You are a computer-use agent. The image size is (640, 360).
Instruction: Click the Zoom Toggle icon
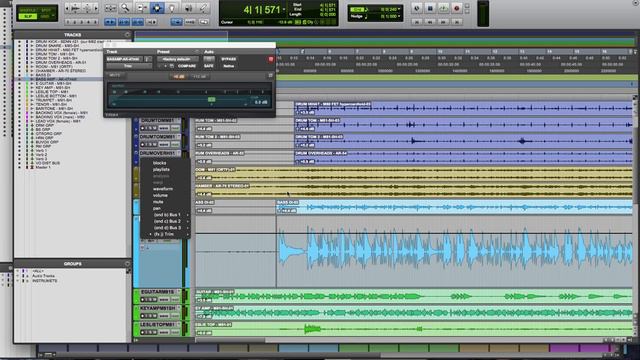coord(110,8)
